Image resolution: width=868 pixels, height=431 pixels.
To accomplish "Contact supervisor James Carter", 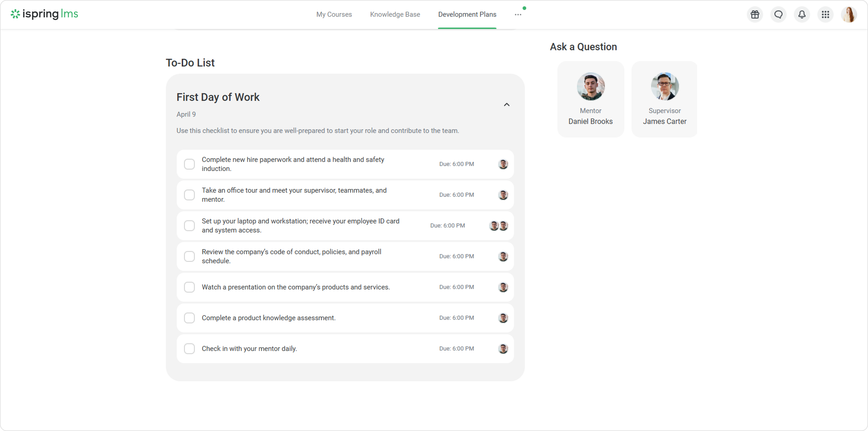I will (x=665, y=99).
